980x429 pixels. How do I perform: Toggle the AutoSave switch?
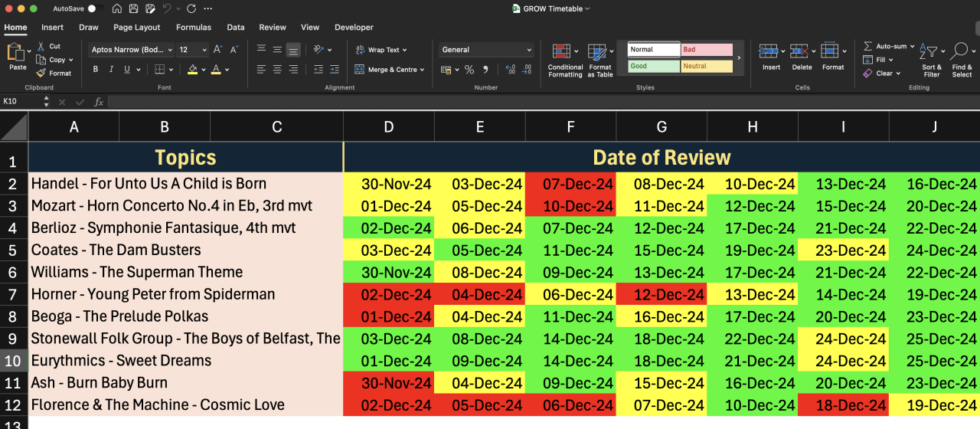pos(95,8)
